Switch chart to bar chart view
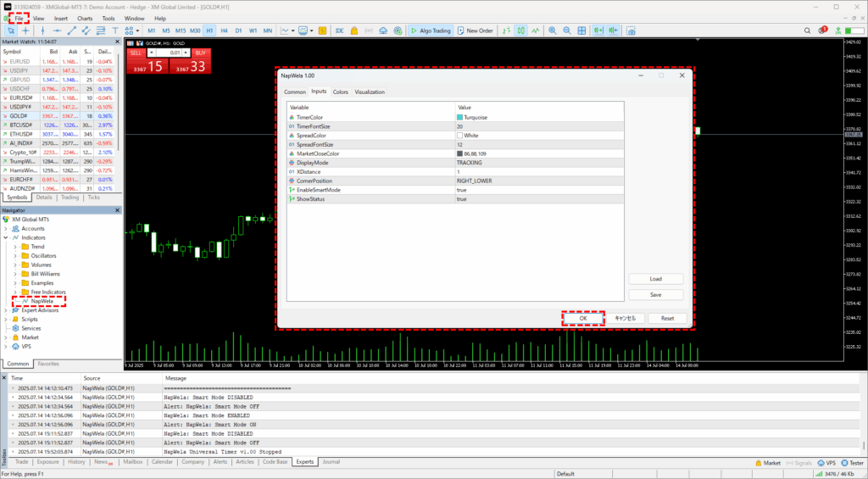This screenshot has height=479, width=868. tap(506, 31)
